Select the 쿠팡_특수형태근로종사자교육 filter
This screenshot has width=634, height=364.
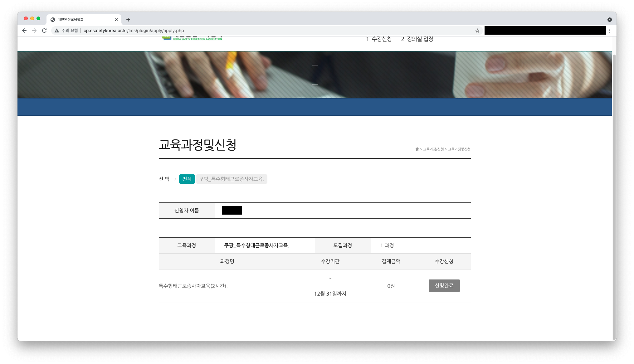pyautogui.click(x=232, y=179)
